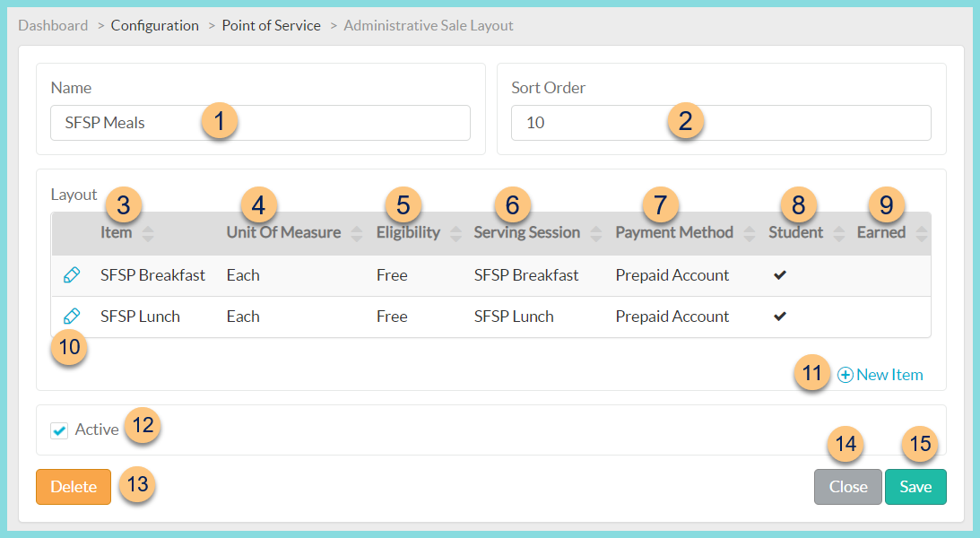Screen dimensions: 980x538
Task: Navigate to Point of Service via breadcrumb
Action: tap(271, 25)
